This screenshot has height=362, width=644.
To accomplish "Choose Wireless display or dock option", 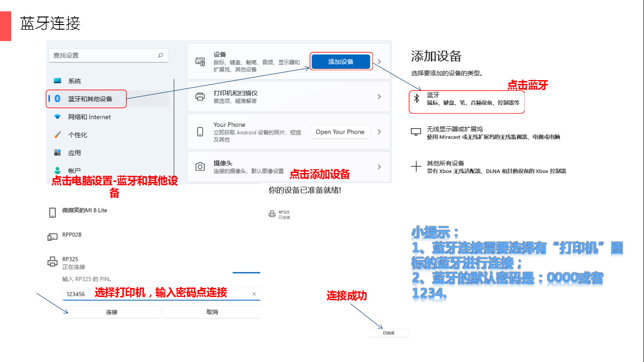I will [x=486, y=133].
